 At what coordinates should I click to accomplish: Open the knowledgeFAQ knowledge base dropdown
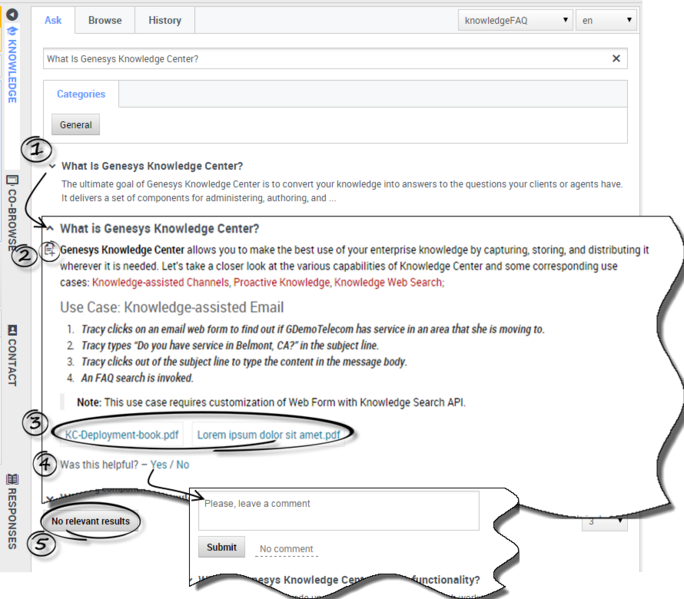(x=515, y=20)
